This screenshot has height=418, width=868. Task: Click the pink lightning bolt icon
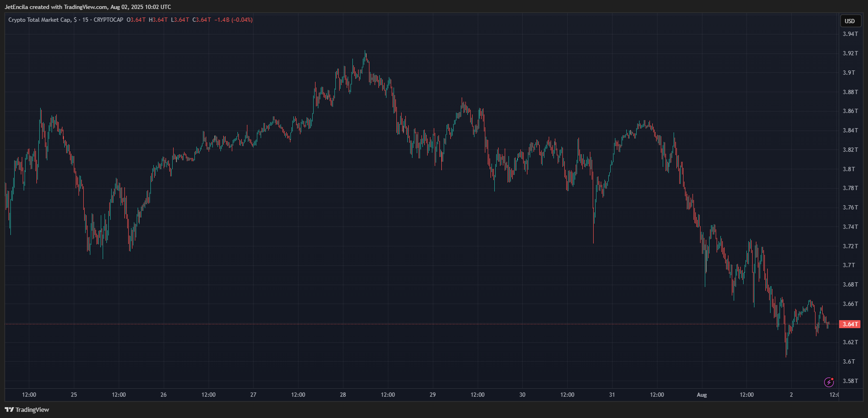tap(829, 382)
